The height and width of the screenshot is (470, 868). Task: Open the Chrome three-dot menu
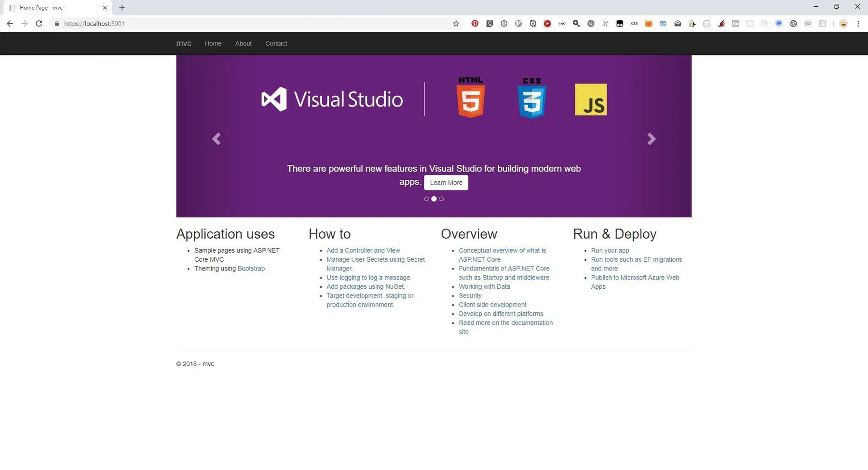click(x=858, y=24)
